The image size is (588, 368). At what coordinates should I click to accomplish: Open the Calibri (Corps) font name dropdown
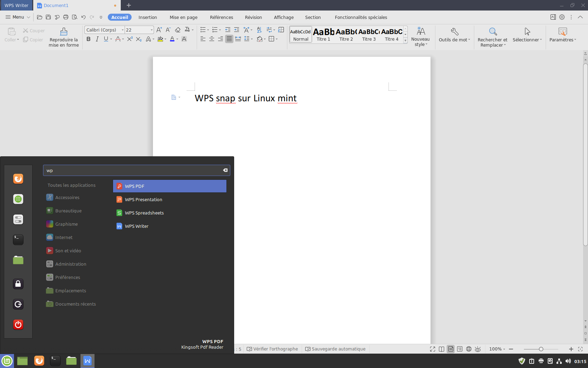tap(122, 30)
